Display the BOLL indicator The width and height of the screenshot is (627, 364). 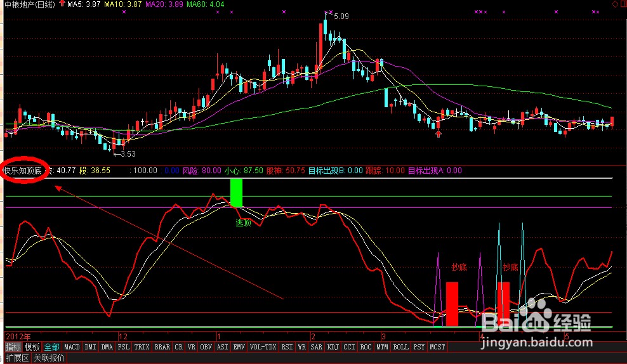(400, 347)
